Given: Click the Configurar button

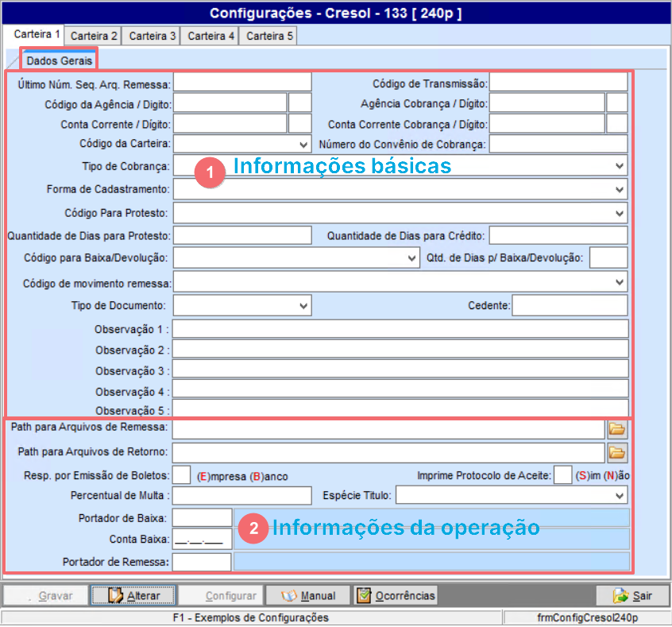Looking at the screenshot, I should coord(221,595).
